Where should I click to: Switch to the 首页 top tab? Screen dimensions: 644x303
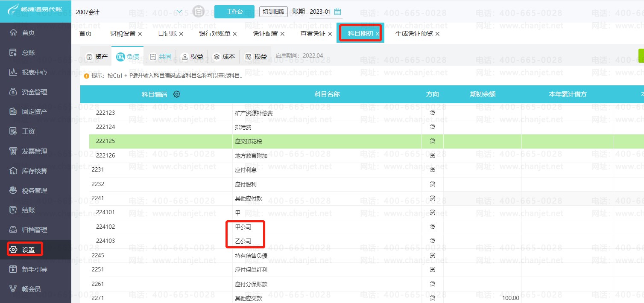tap(85, 34)
